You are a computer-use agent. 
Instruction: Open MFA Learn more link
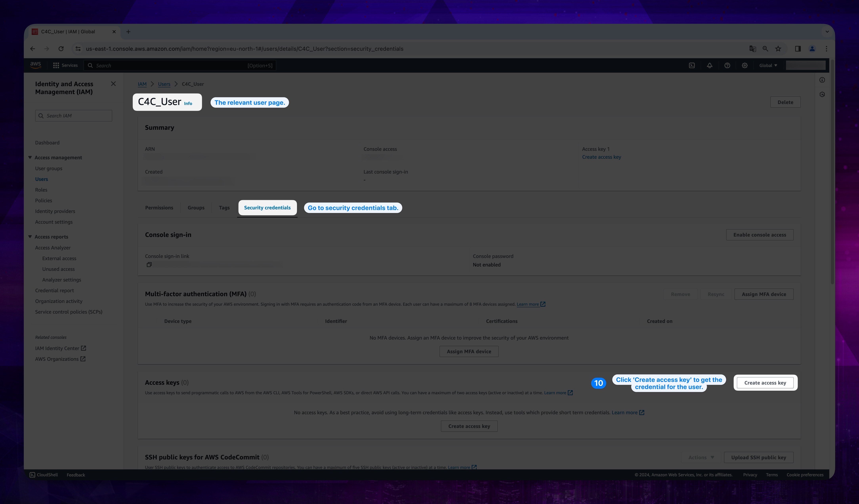coord(531,304)
